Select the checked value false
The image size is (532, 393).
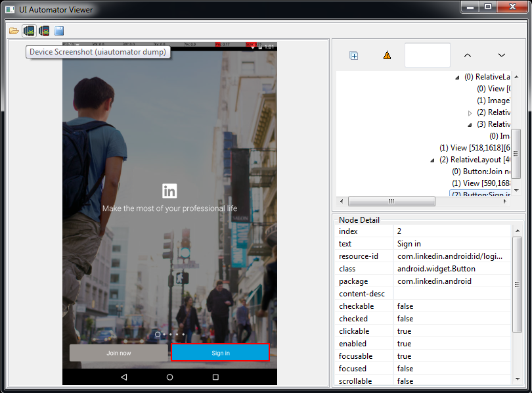452,319
